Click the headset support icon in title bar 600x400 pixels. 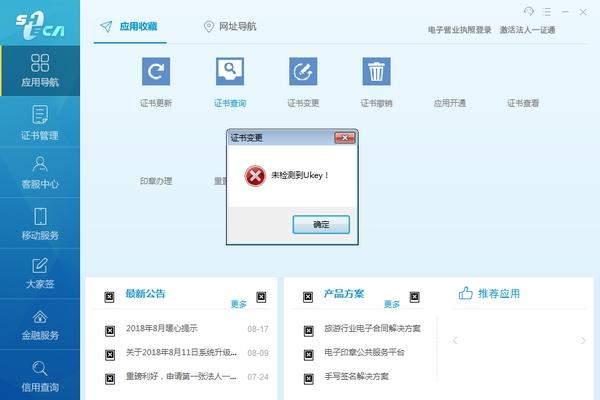pos(529,11)
